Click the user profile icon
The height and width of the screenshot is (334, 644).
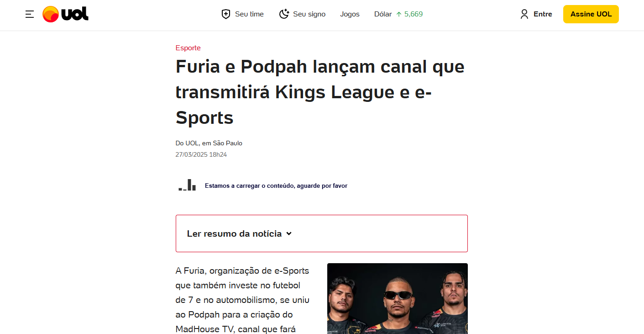tap(524, 14)
